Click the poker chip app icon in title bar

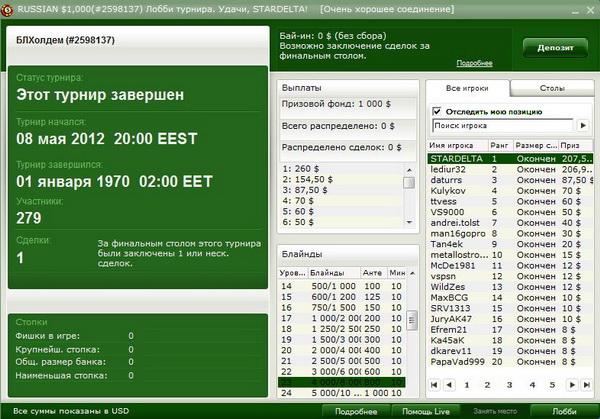[x=7, y=10]
